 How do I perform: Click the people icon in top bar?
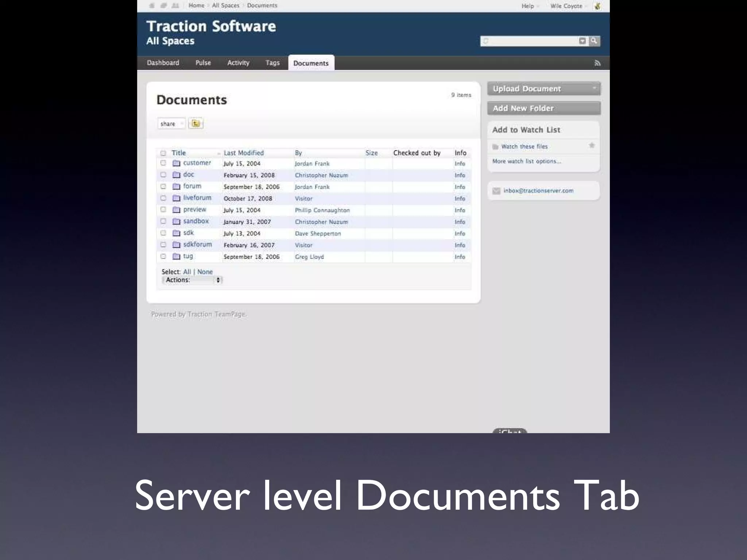coord(175,5)
